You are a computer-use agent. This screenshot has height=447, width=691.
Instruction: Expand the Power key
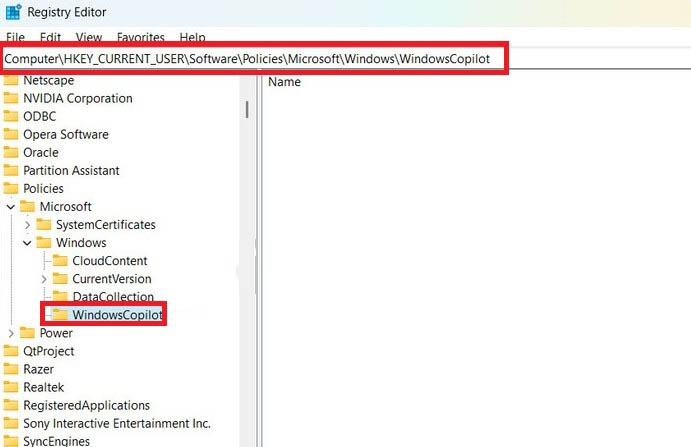[11, 333]
